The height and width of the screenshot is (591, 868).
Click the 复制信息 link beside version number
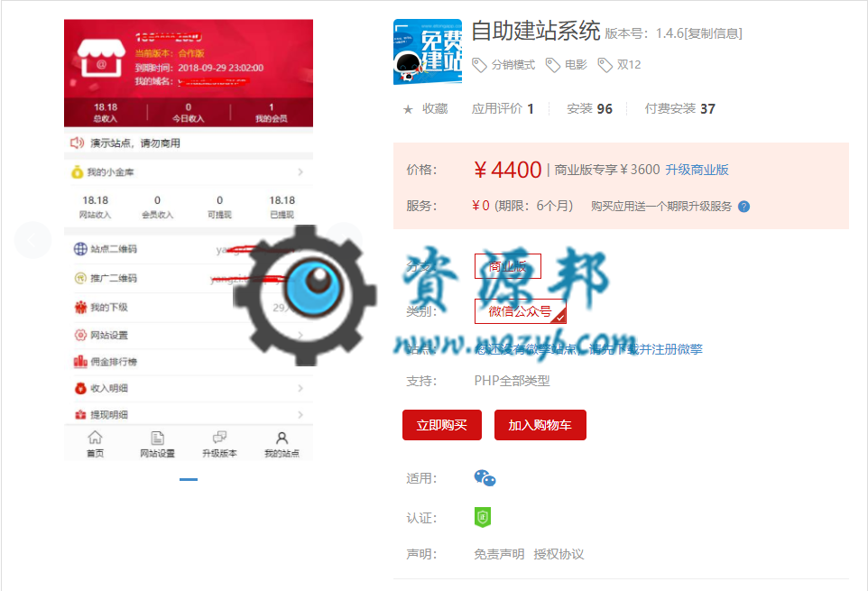pos(713,33)
